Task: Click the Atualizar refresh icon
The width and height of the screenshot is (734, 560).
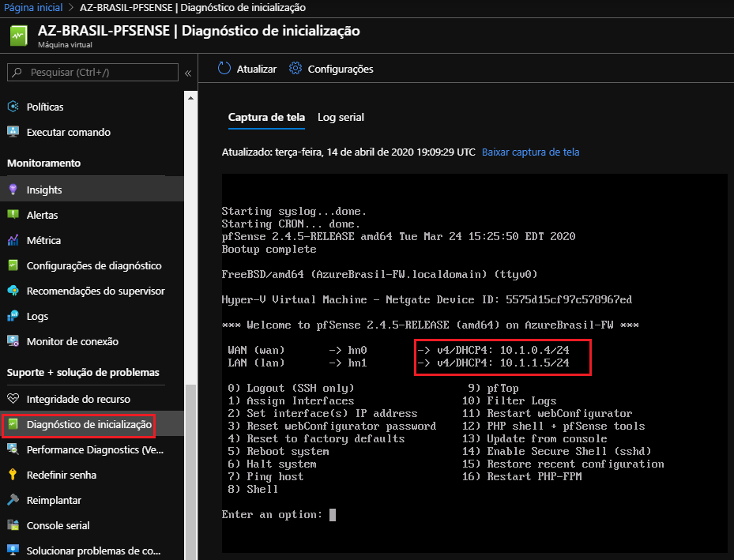Action: 224,68
